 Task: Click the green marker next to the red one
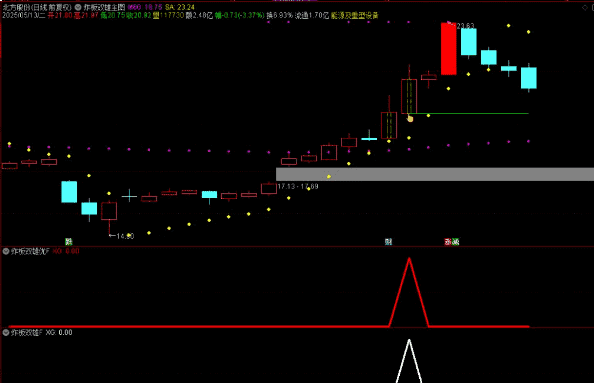[x=455, y=241]
